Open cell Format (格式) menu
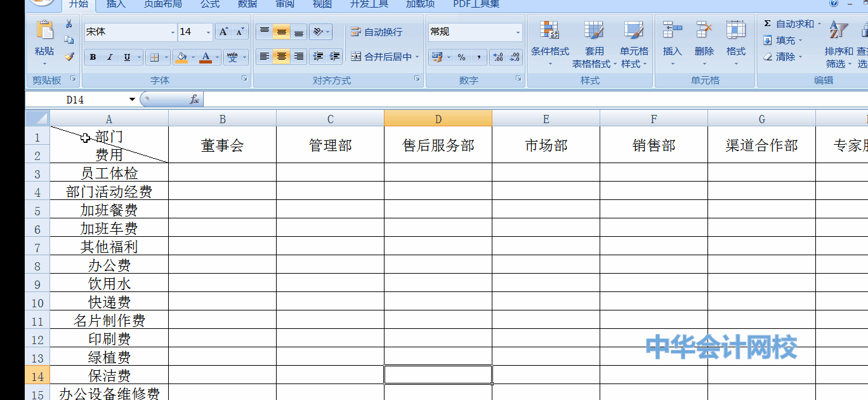This screenshot has width=868, height=400. 735,44
